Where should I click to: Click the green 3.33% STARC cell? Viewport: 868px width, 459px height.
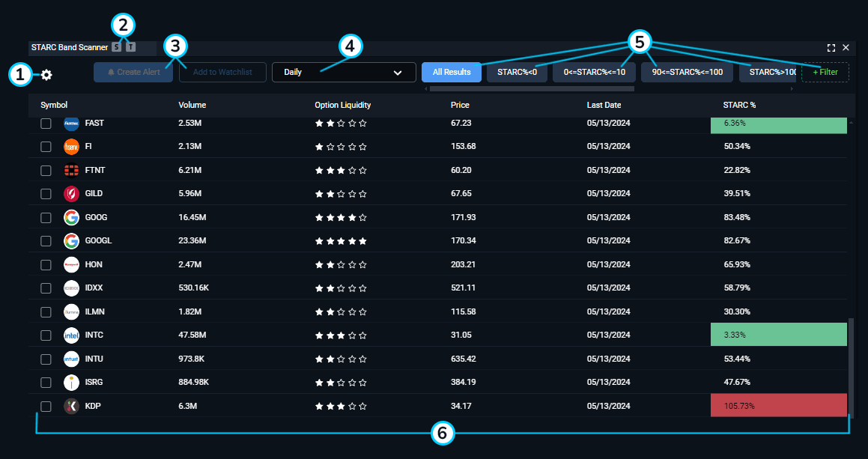click(x=779, y=335)
